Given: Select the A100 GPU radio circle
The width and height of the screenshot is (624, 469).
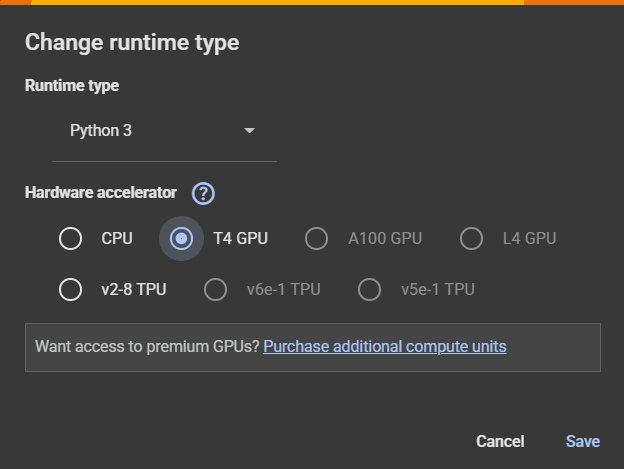Looking at the screenshot, I should coord(316,239).
